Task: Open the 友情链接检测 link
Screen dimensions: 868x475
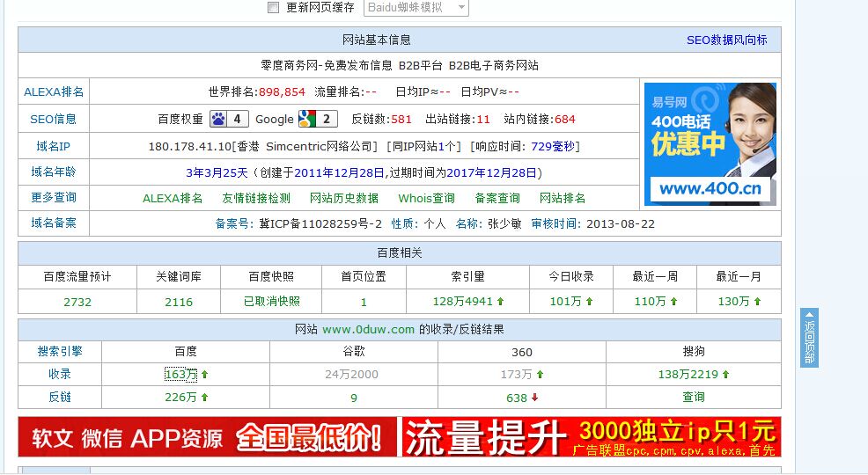Action: [256, 198]
